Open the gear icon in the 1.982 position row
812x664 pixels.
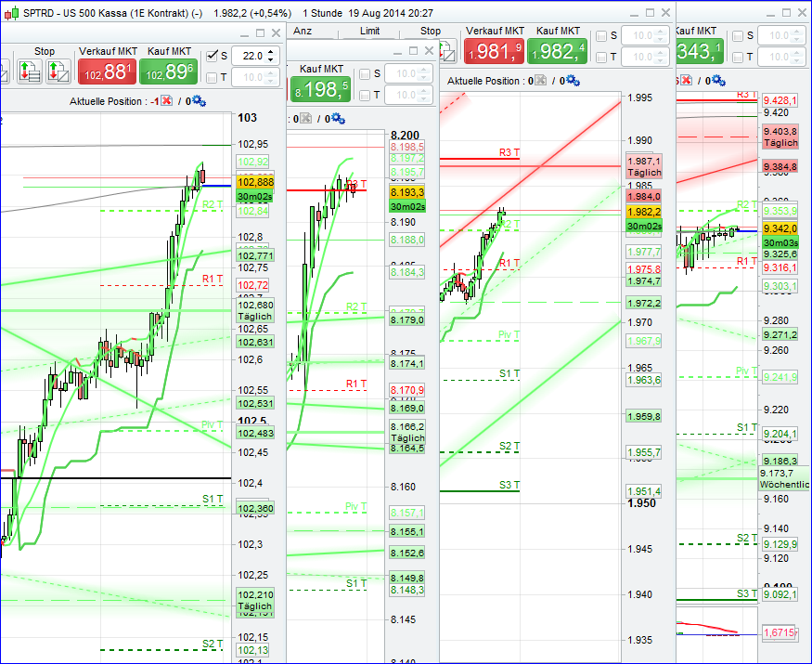click(x=574, y=79)
